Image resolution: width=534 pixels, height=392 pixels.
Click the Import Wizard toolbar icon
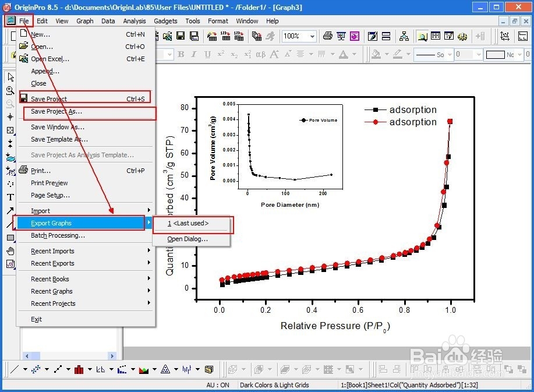[212, 36]
